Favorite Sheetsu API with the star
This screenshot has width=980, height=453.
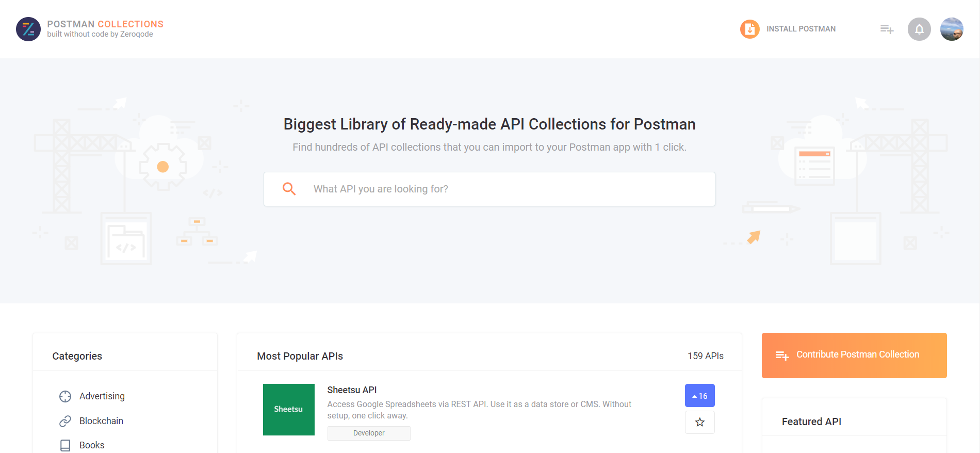[x=699, y=423]
